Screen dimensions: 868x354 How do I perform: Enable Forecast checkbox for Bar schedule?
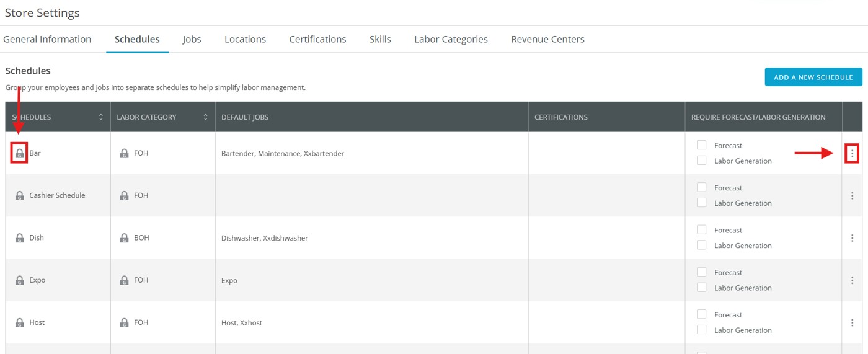701,145
